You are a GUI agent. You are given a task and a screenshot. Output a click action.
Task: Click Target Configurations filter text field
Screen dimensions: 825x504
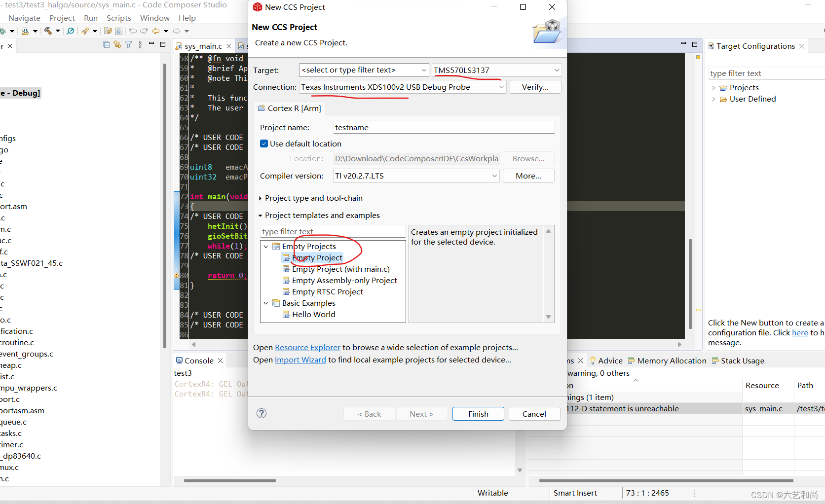coord(766,73)
